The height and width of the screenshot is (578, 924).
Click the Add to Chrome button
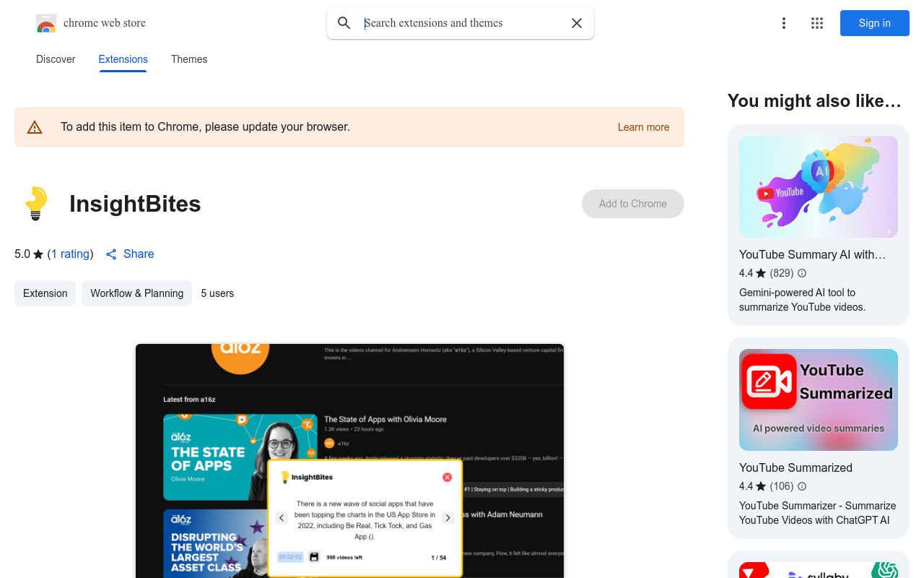tap(633, 204)
